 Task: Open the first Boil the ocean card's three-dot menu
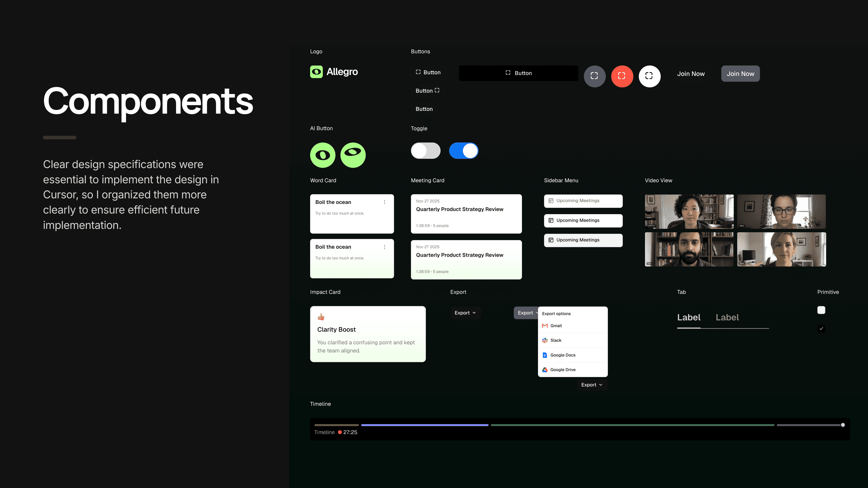(385, 202)
